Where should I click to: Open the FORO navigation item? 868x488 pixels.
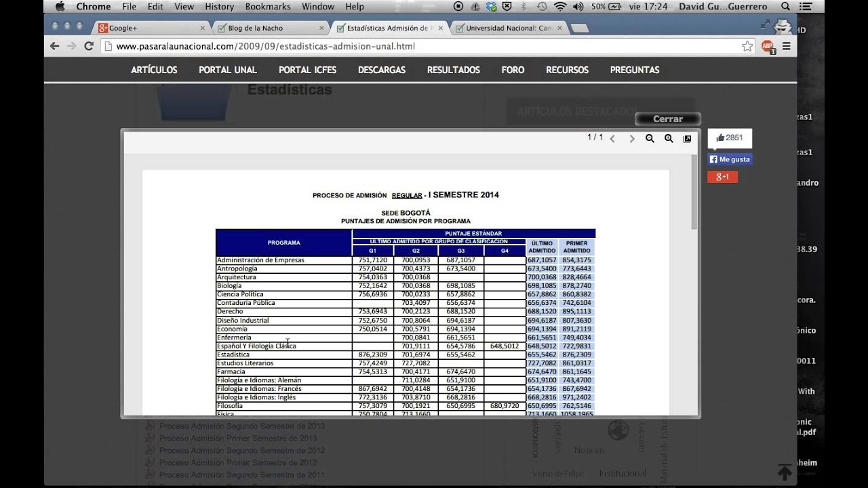click(513, 70)
